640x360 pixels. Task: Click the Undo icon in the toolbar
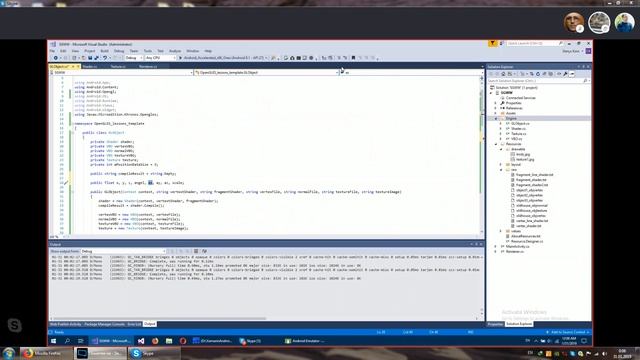(105, 58)
